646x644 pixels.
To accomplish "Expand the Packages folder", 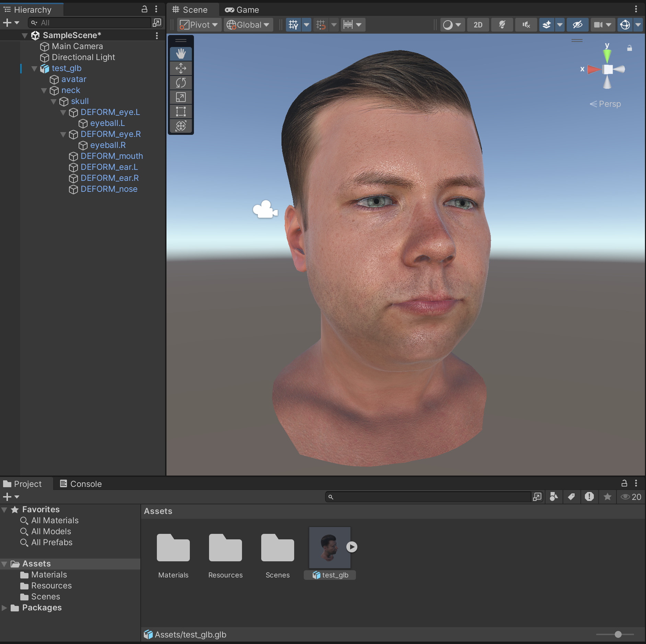I will coord(4,608).
